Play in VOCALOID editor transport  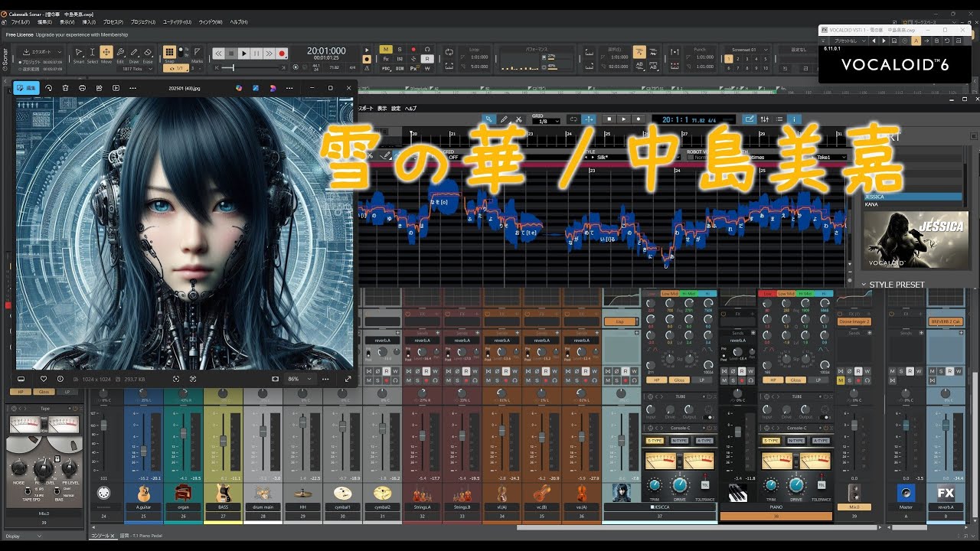(x=623, y=119)
